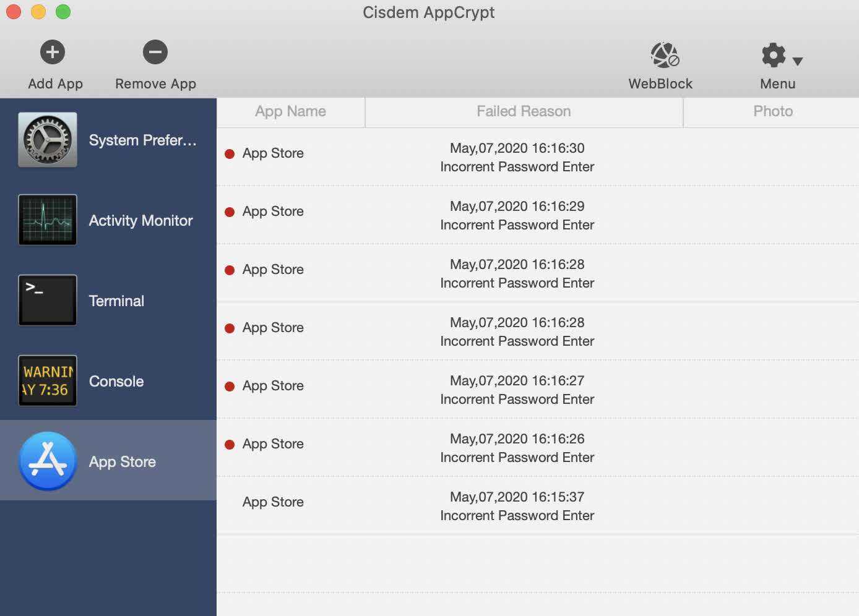
Task: Expand the Menu dropdown arrow
Action: [x=798, y=61]
